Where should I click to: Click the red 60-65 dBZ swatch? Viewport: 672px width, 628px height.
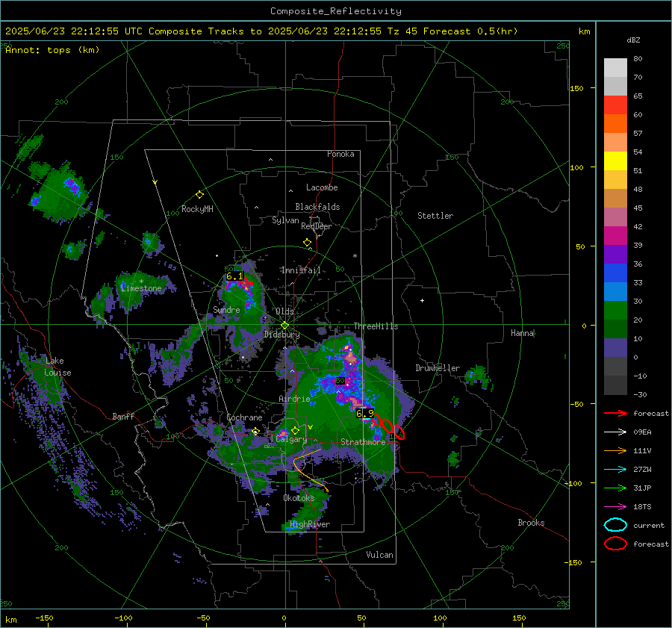click(615, 105)
